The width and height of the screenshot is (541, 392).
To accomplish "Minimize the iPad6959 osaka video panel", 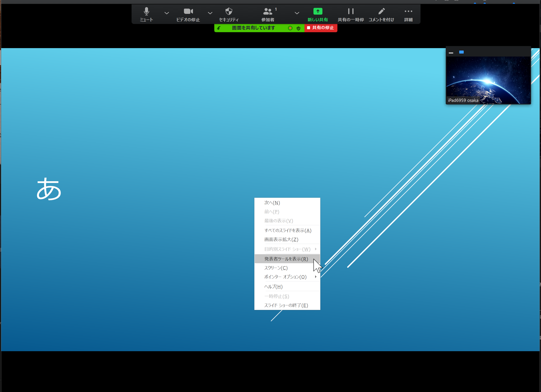I will (451, 53).
